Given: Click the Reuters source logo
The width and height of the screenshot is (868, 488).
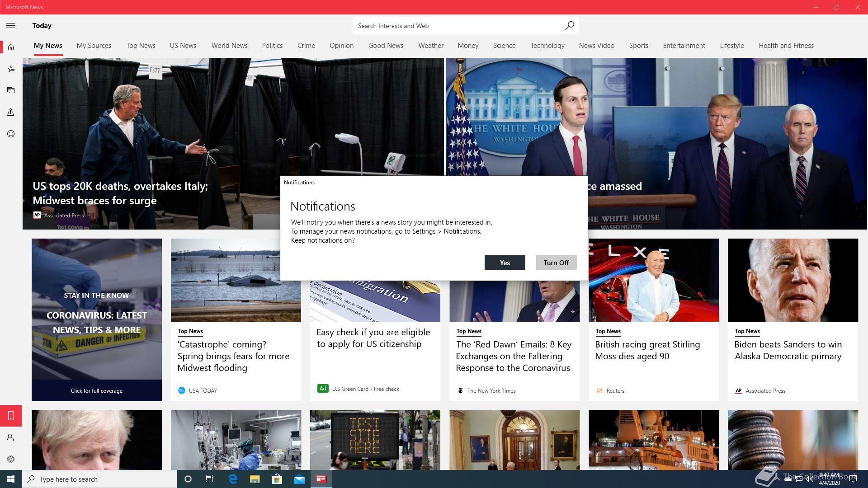Looking at the screenshot, I should [x=599, y=390].
